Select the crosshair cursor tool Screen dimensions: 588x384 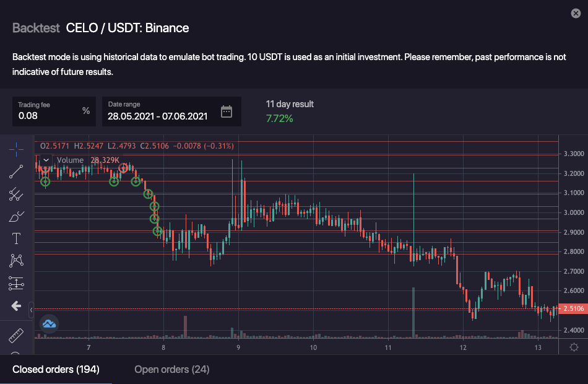click(x=16, y=148)
